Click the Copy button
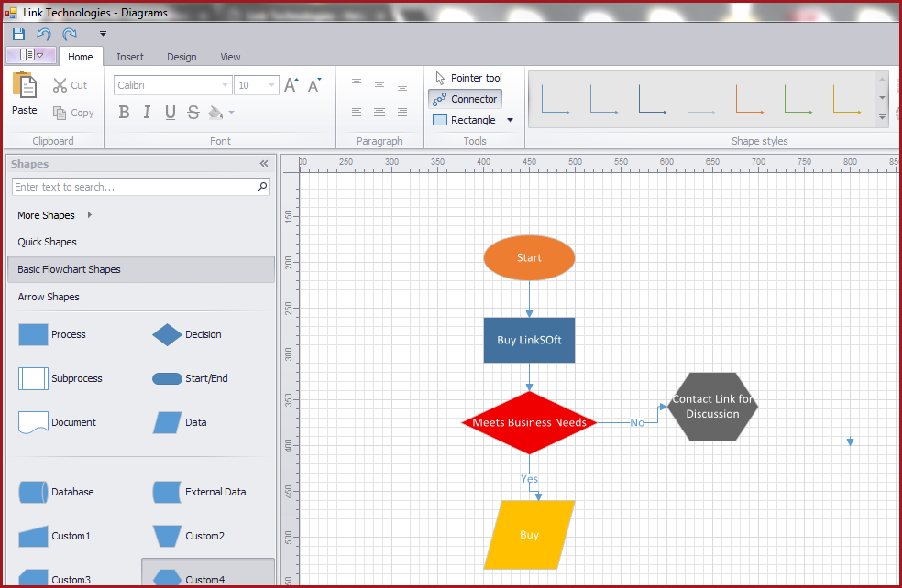Viewport: 902px width, 588px height. [73, 113]
